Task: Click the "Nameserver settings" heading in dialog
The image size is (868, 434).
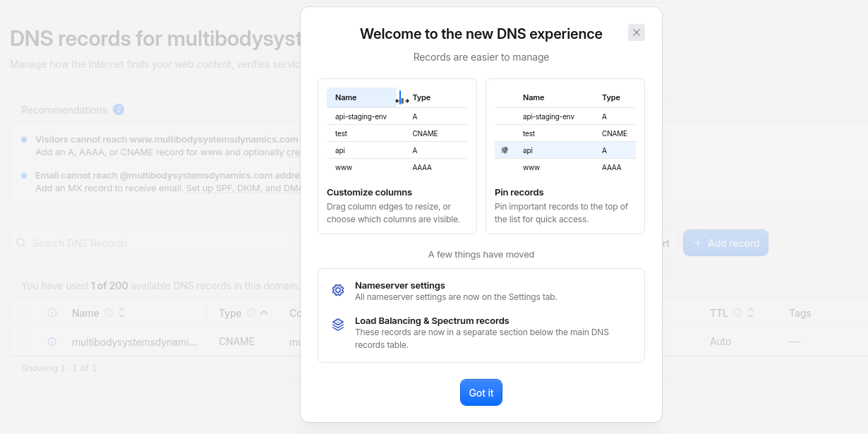Action: point(400,286)
